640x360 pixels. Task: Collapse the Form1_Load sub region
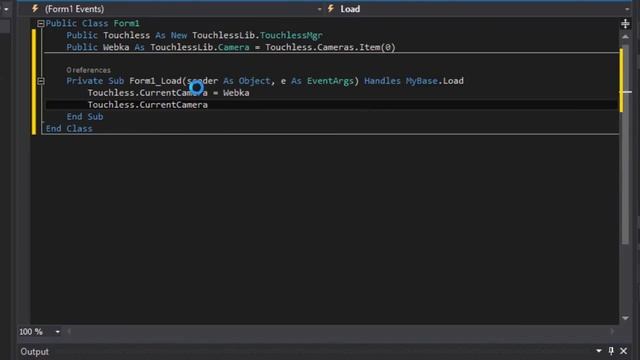pos(40,81)
